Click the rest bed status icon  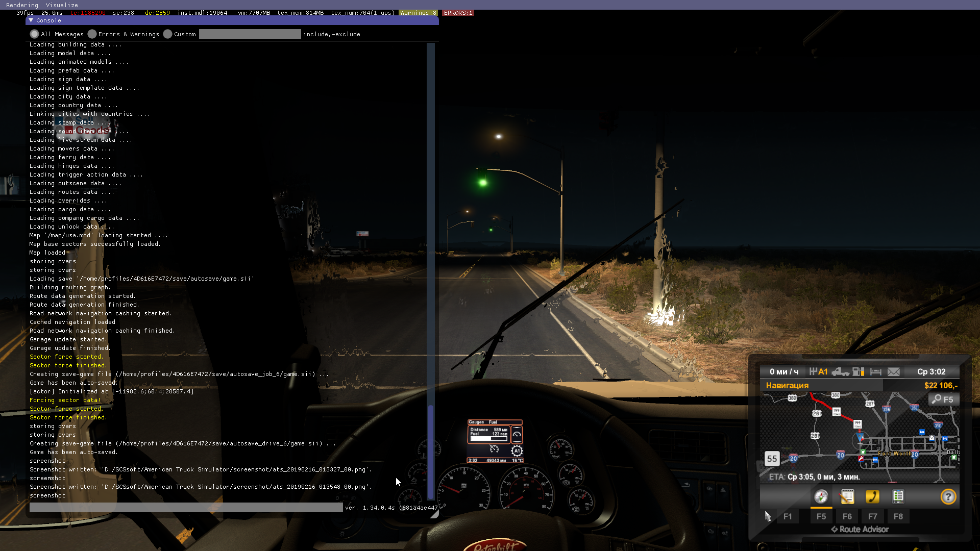[876, 372]
